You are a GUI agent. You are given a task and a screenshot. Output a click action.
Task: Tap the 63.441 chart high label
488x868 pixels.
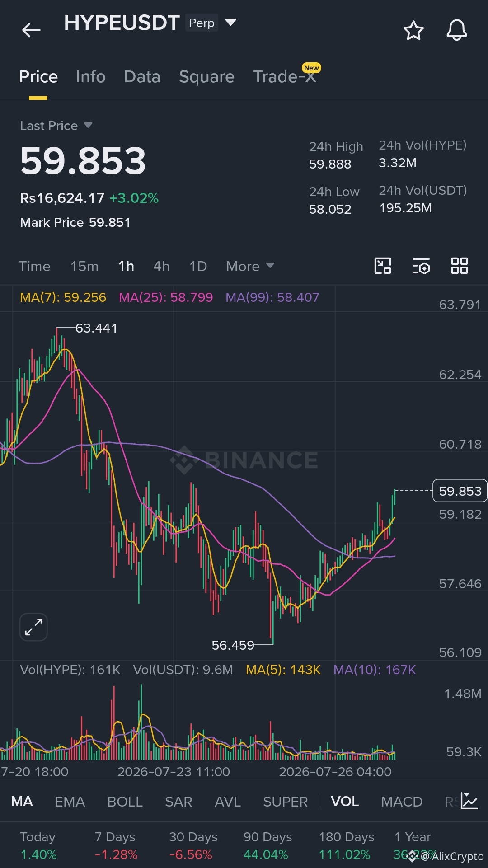coord(96,328)
